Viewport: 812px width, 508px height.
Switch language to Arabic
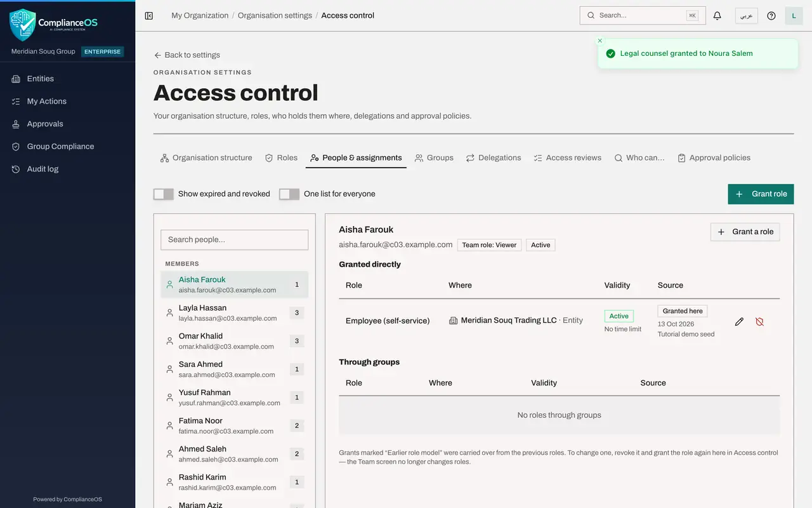click(x=747, y=16)
